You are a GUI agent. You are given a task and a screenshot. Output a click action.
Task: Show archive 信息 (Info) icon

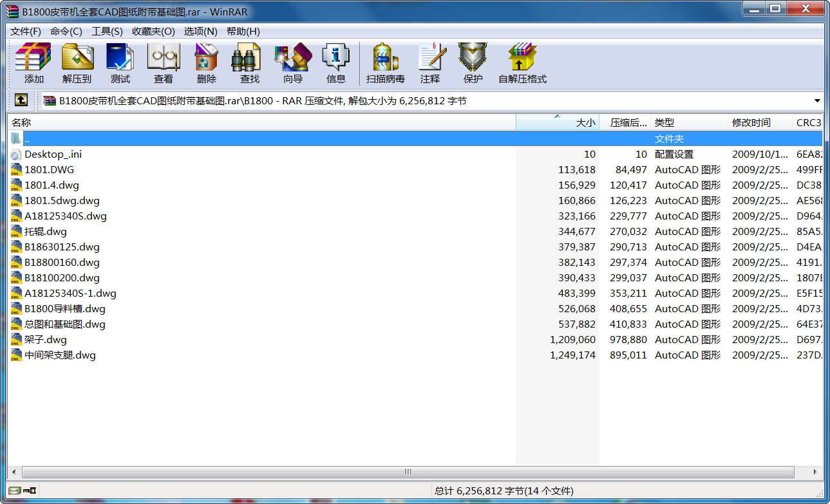click(x=335, y=63)
